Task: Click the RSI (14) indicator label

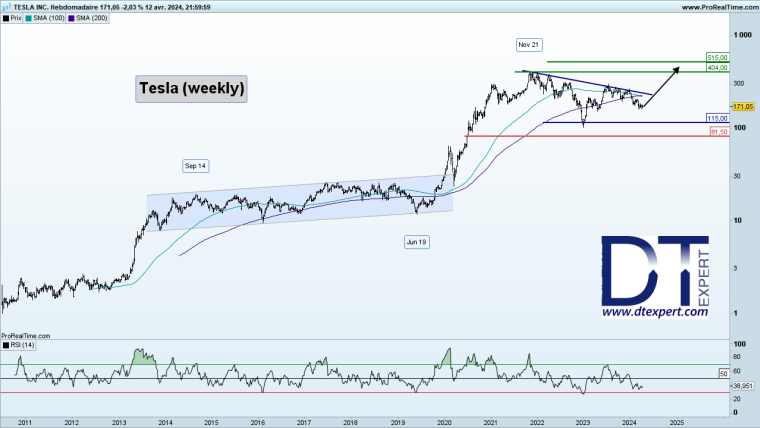Action: pyautogui.click(x=22, y=345)
